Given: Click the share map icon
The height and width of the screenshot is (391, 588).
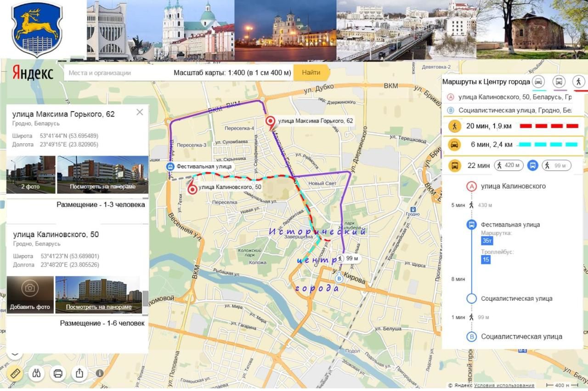Looking at the screenshot, I should coord(79,373).
